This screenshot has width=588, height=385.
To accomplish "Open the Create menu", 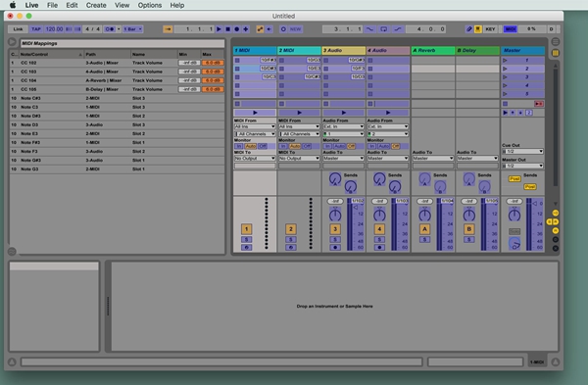I will pyautogui.click(x=96, y=5).
